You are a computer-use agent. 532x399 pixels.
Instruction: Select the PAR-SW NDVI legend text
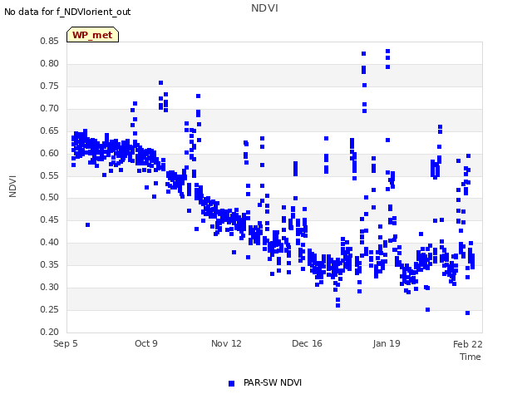tap(273, 382)
